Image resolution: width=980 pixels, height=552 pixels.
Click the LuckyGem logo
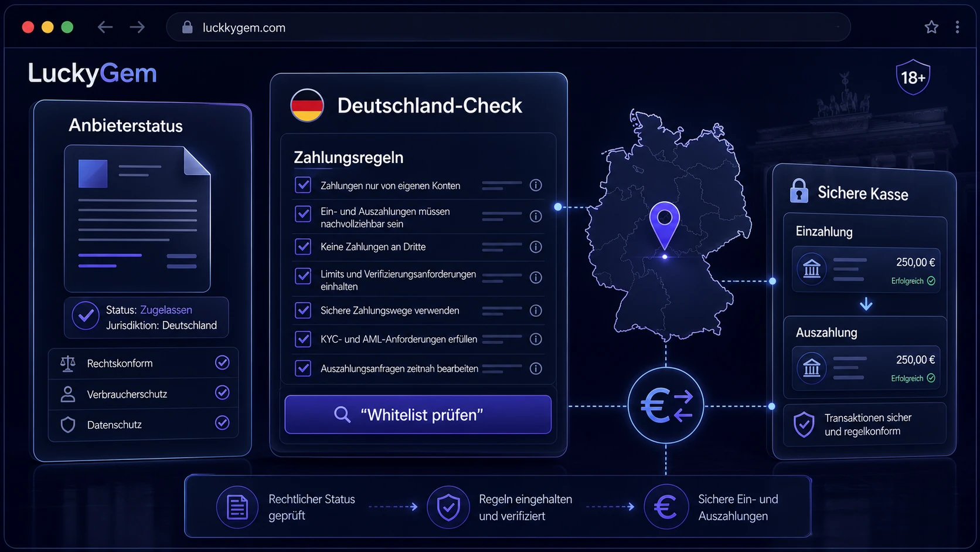tap(93, 74)
